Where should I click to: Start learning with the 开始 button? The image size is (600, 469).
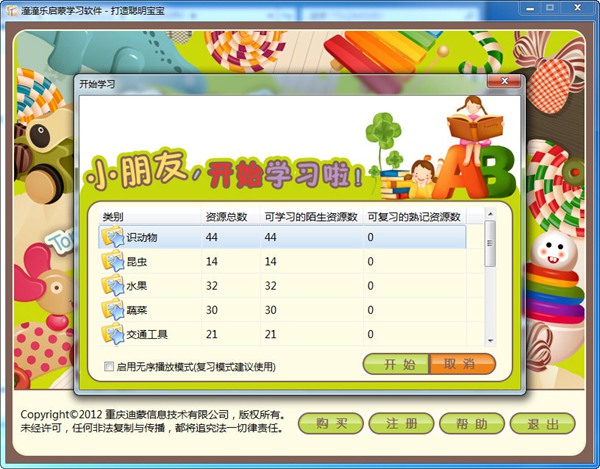396,364
